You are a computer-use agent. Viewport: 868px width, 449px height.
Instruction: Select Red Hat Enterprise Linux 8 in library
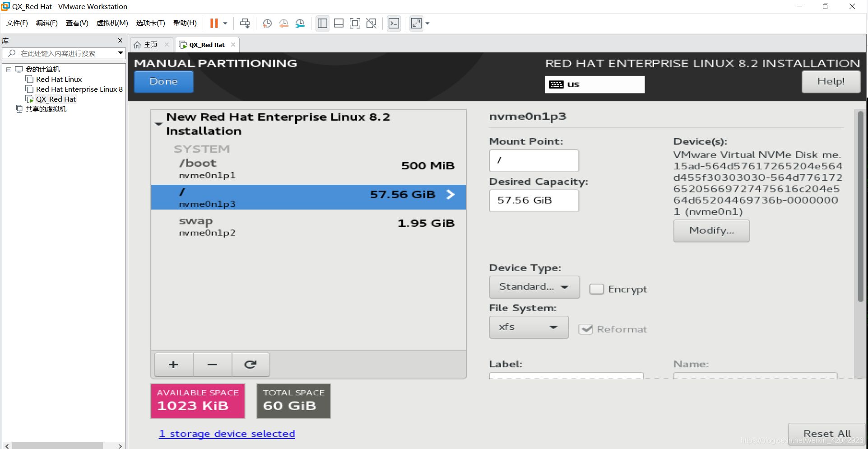click(79, 89)
